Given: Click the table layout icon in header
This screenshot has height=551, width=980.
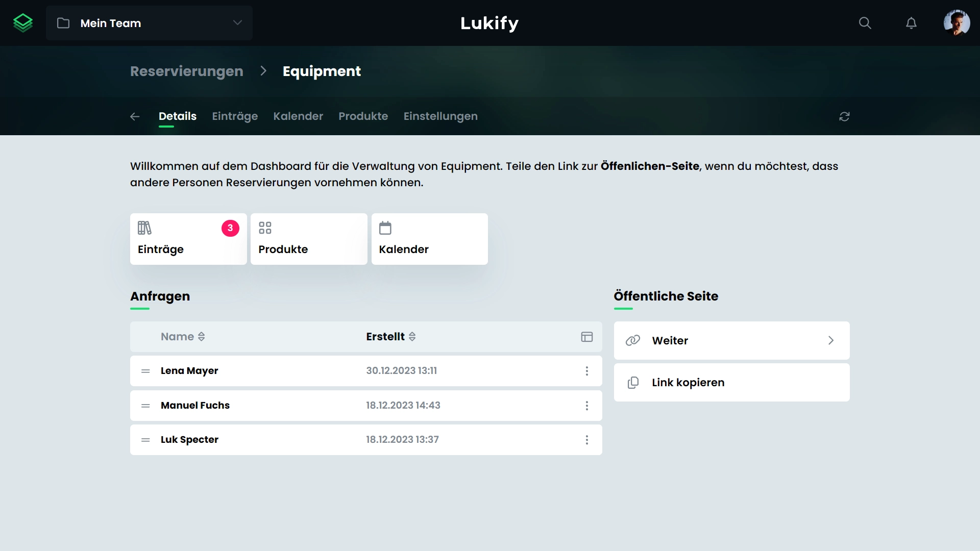Looking at the screenshot, I should pyautogui.click(x=587, y=337).
